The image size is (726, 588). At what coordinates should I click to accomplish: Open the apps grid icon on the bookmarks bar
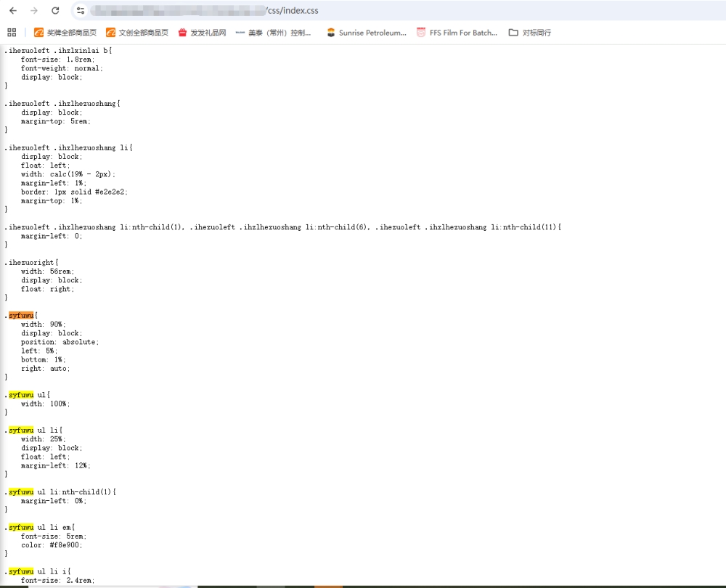click(x=12, y=33)
